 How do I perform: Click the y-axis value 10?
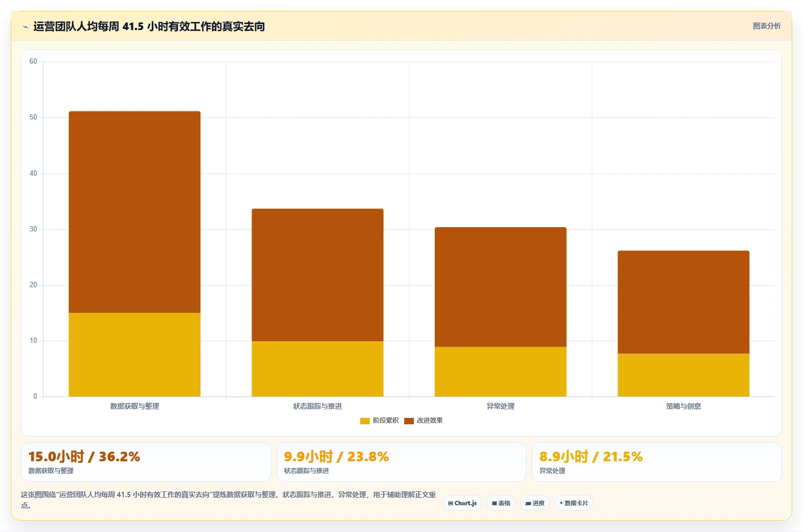pyautogui.click(x=33, y=341)
